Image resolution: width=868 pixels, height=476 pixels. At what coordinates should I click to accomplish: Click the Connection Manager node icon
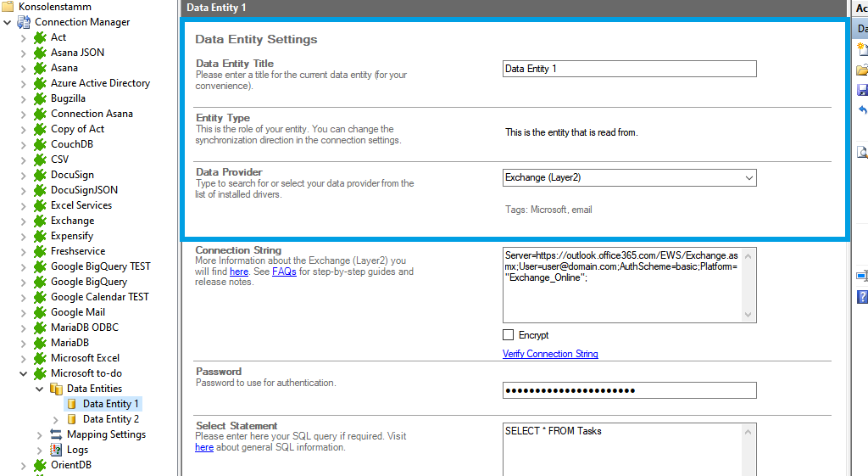pos(24,22)
